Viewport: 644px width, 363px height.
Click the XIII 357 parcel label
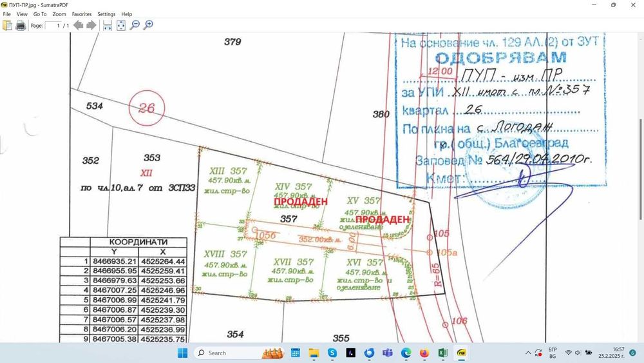[x=229, y=171]
